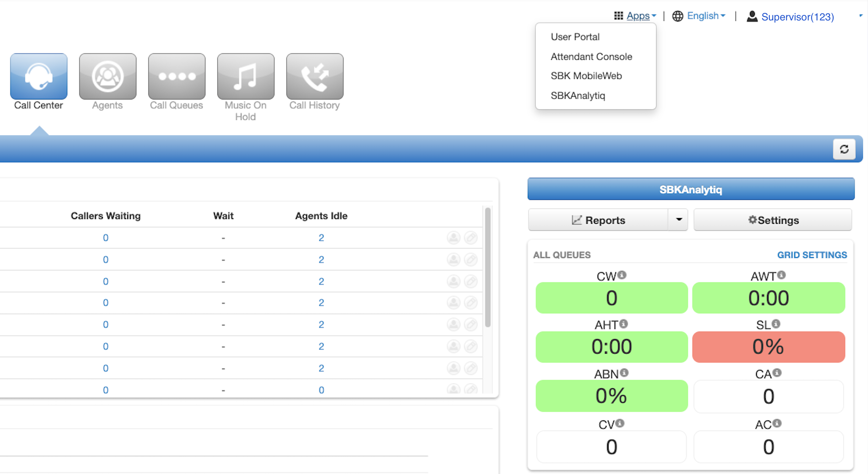The width and height of the screenshot is (868, 474).
Task: Show info for the CA metric
Action: coord(777,373)
